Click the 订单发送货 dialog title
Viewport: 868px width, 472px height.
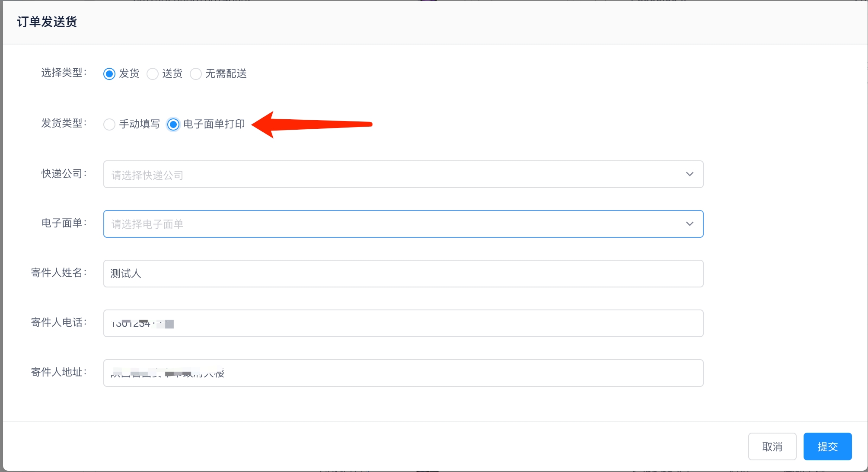click(x=47, y=22)
